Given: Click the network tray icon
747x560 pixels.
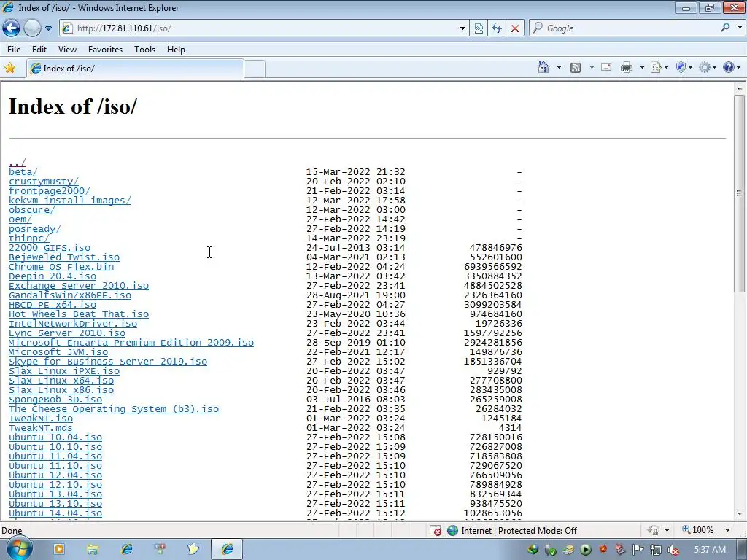Looking at the screenshot, I should (x=656, y=550).
